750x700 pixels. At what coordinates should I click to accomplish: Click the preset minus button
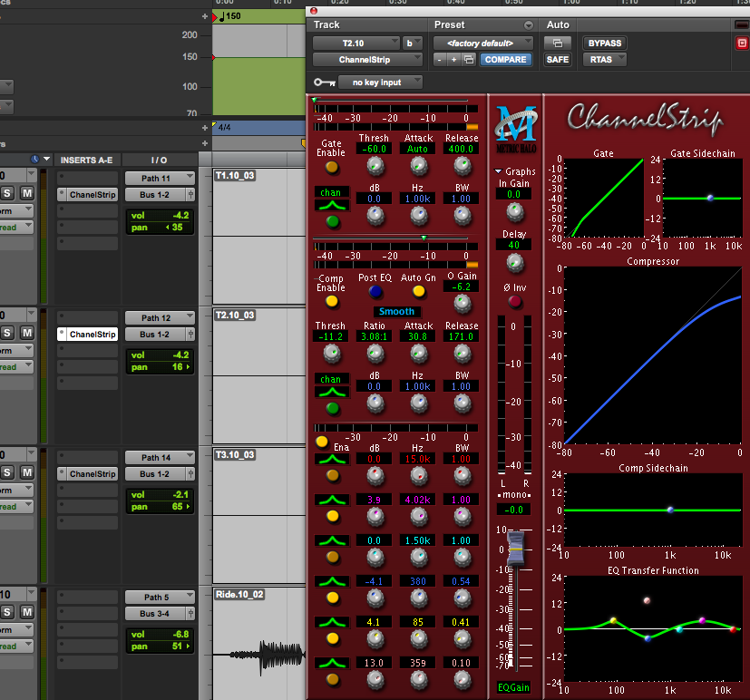click(x=440, y=59)
